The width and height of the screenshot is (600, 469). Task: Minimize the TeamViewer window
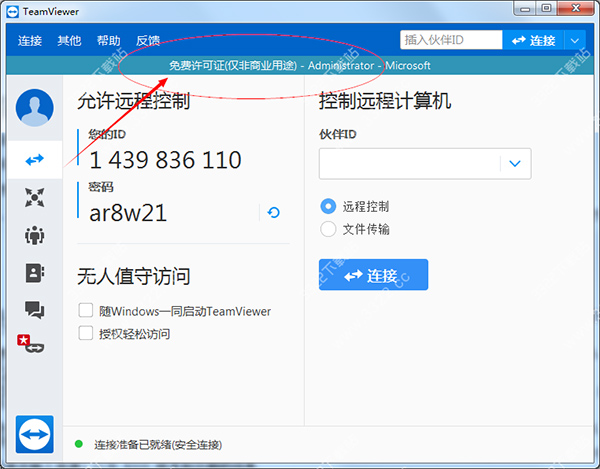pyautogui.click(x=525, y=8)
